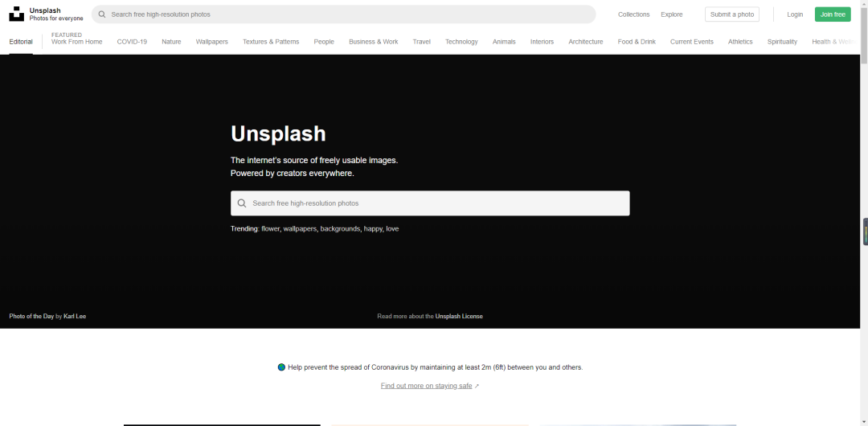Click trending term backgrounds
The image size is (868, 426).
pyautogui.click(x=339, y=229)
